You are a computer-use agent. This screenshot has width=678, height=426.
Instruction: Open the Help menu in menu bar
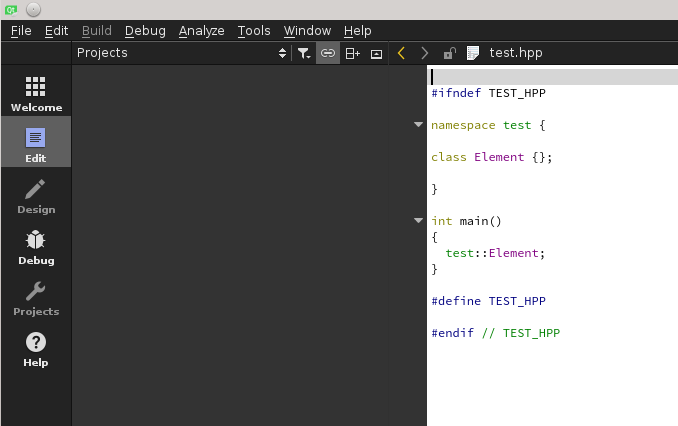click(x=358, y=31)
